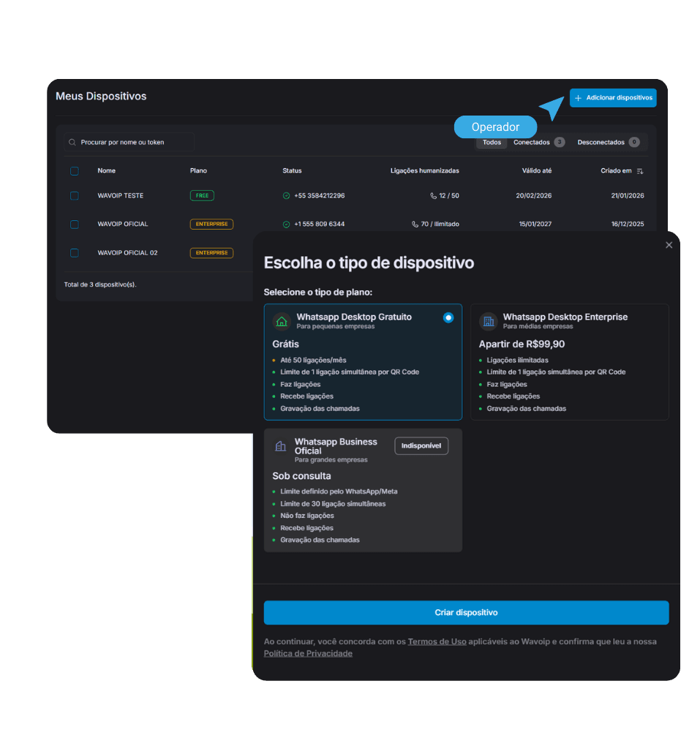Sort by Criado em column sort icon

coord(640,171)
